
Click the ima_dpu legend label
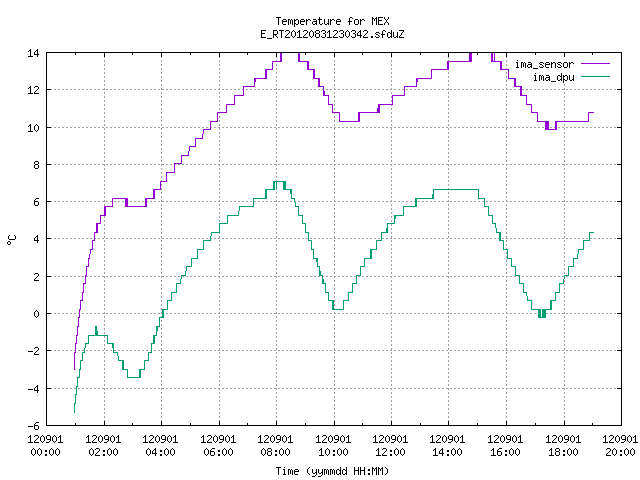[x=554, y=77]
